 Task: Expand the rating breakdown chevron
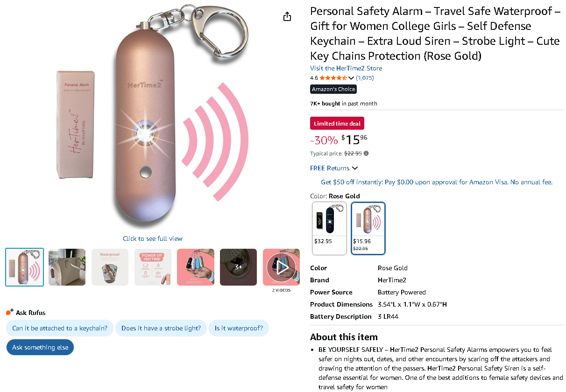point(351,78)
